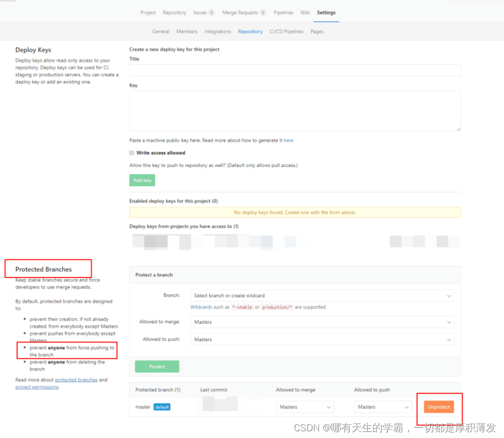Unprotect the master branch

[x=438, y=406]
